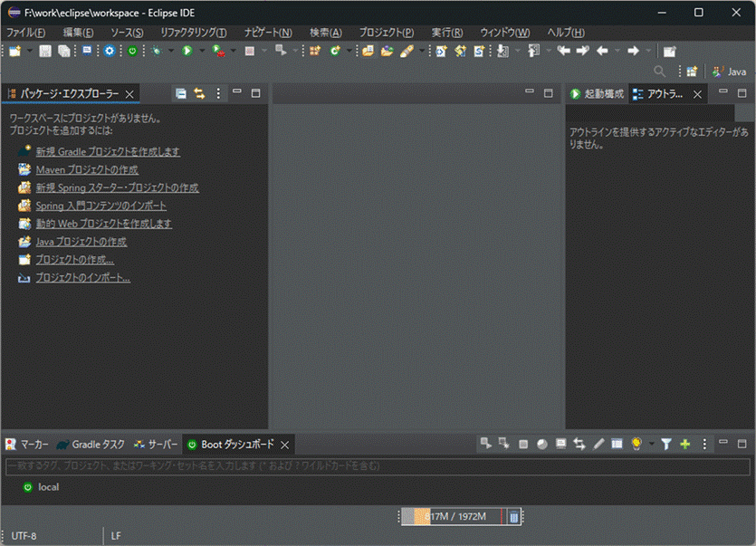This screenshot has height=546, width=756.
Task: Switch to the Gradle タスク tab
Action: click(x=91, y=445)
